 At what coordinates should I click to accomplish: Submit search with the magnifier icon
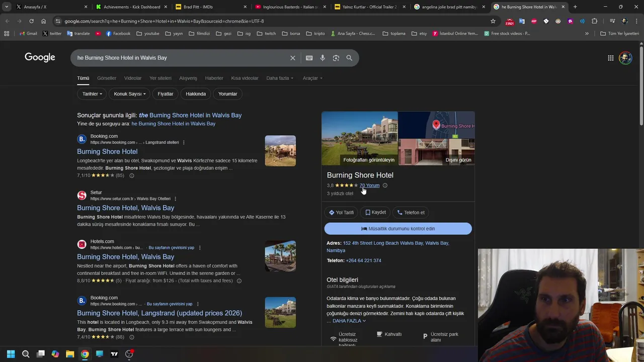[349, 58]
